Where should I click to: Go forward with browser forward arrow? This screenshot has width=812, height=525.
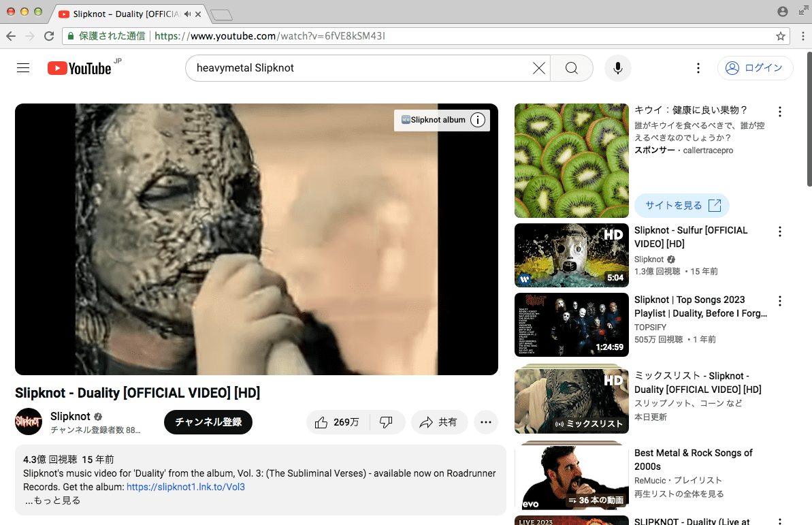click(x=30, y=36)
